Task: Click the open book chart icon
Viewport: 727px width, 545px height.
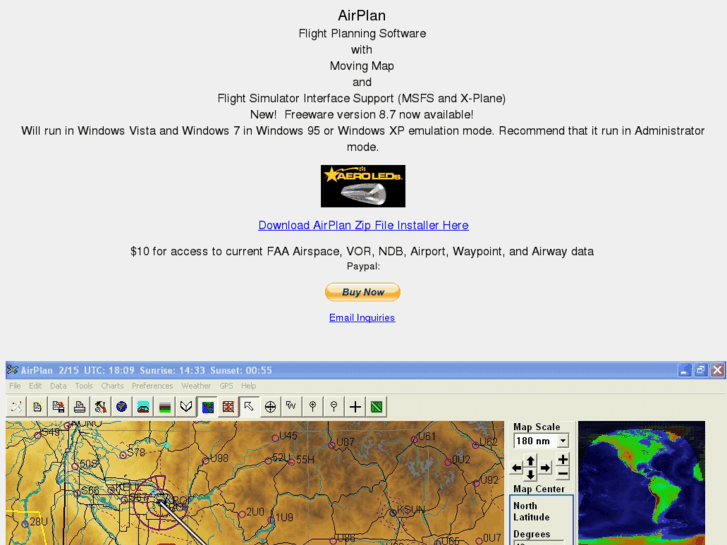Action: [186, 407]
